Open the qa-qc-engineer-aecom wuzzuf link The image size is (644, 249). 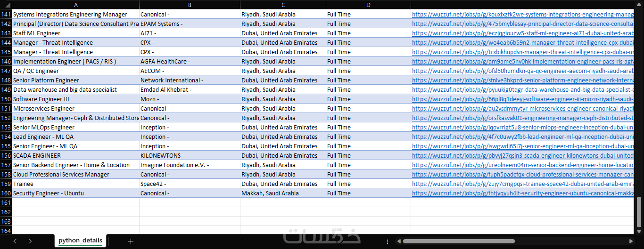[x=523, y=71]
